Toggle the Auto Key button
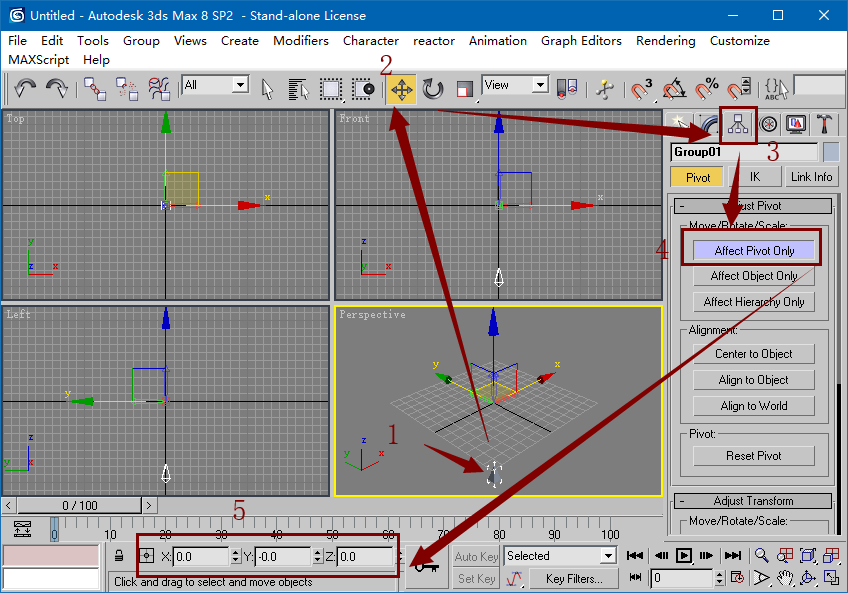848x593 pixels. [x=476, y=557]
